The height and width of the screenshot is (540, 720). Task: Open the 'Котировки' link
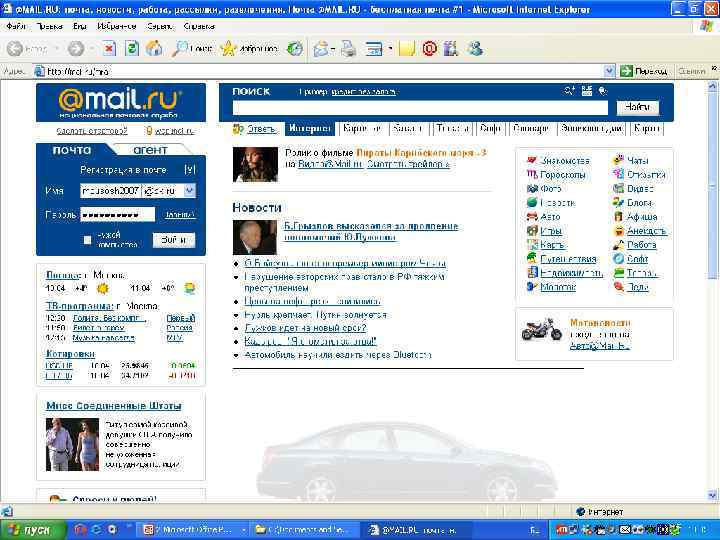70,354
